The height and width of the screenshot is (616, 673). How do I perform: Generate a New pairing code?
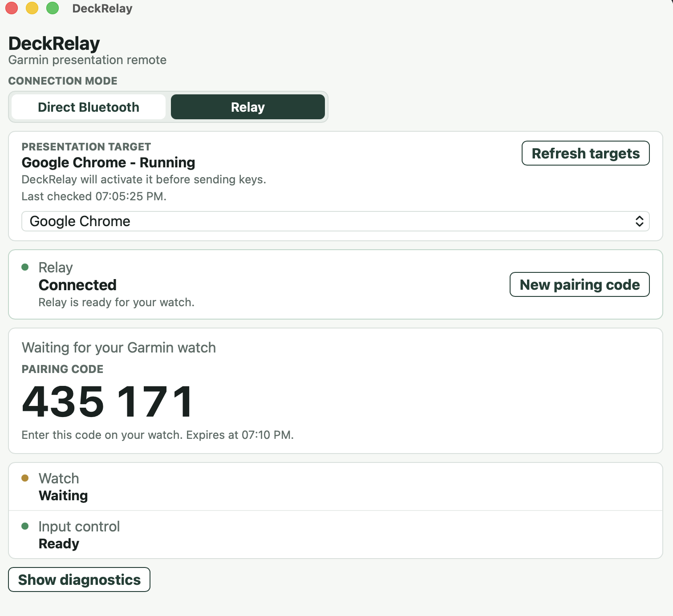pyautogui.click(x=580, y=284)
